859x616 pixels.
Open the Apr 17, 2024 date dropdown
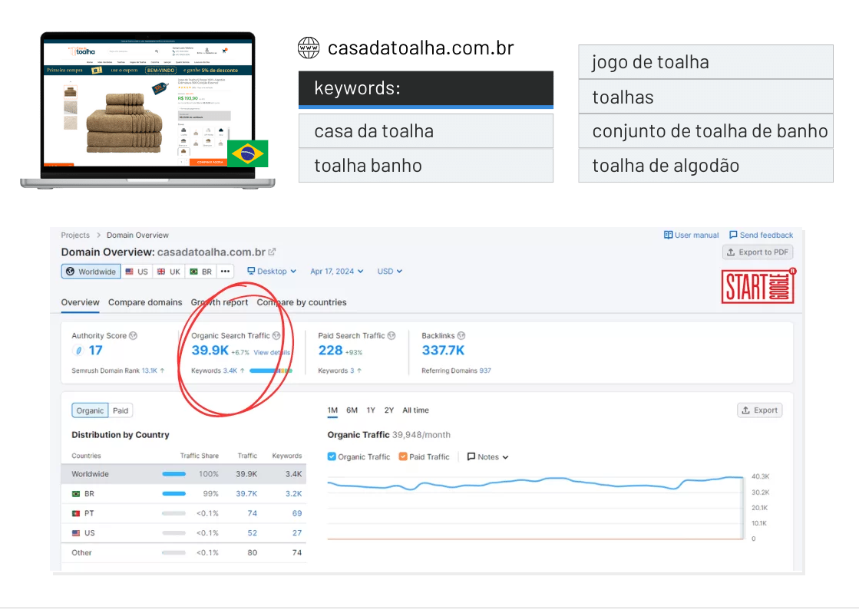click(335, 272)
